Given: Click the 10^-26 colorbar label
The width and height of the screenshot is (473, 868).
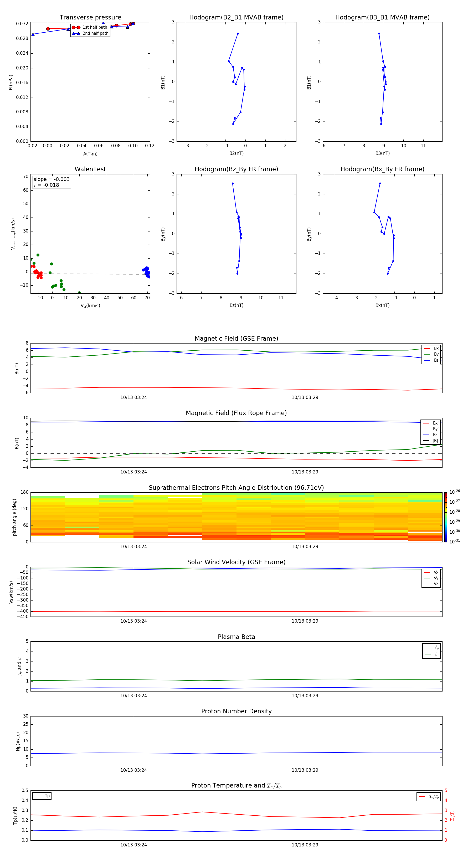Looking at the screenshot, I should tap(455, 492).
